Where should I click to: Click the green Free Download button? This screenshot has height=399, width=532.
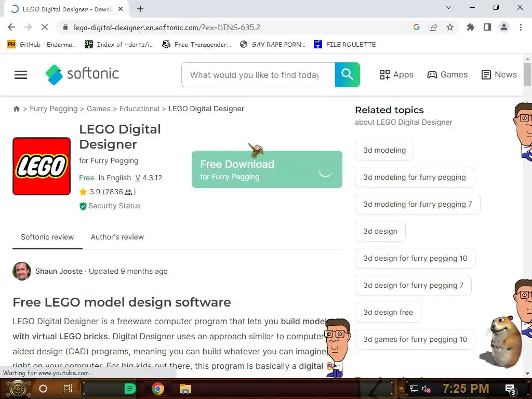point(267,169)
